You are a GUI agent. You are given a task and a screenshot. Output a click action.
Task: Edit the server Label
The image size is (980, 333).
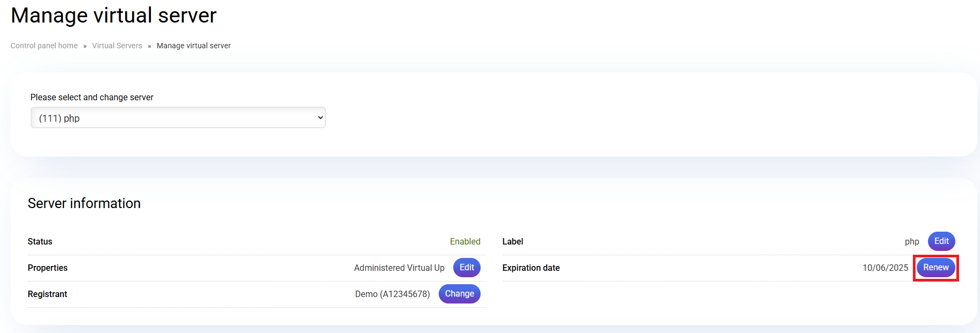(941, 241)
